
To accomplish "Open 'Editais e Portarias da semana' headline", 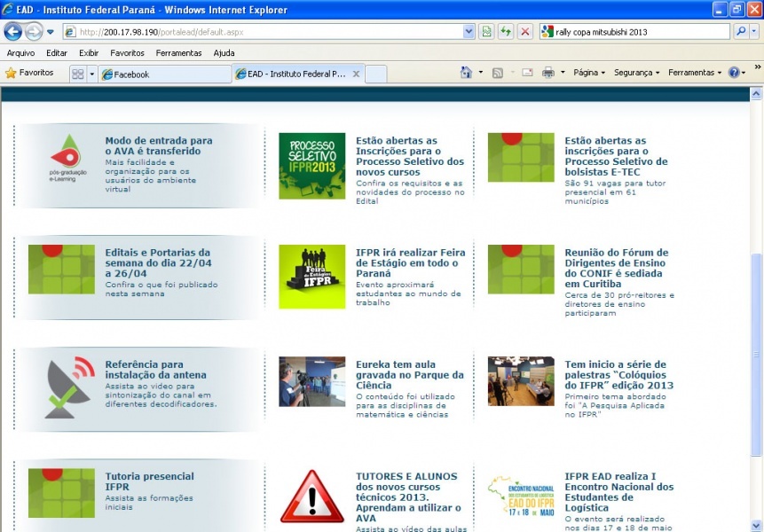I will pyautogui.click(x=158, y=262).
